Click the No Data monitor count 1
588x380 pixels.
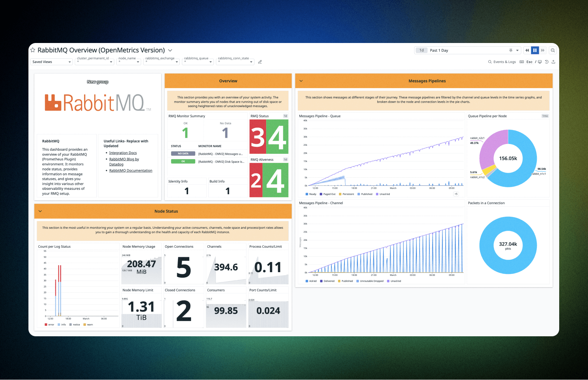[x=225, y=133]
